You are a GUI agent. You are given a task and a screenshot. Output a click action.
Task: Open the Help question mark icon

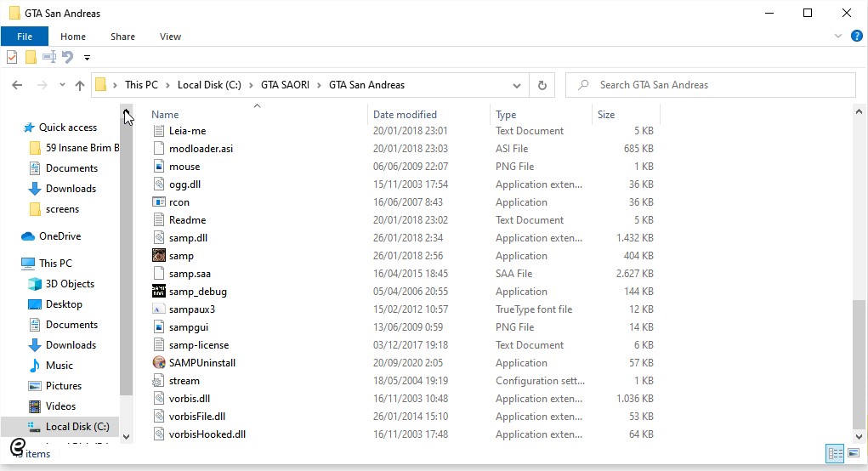(856, 37)
